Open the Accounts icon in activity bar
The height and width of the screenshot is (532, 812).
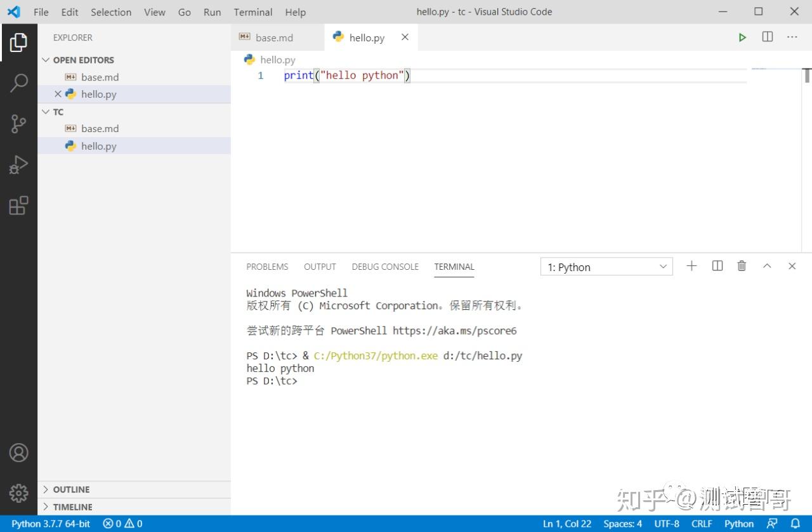[18, 453]
